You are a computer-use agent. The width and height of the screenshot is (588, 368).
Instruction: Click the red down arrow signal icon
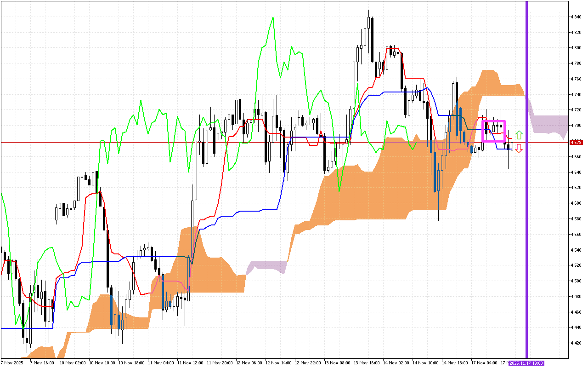(519, 148)
